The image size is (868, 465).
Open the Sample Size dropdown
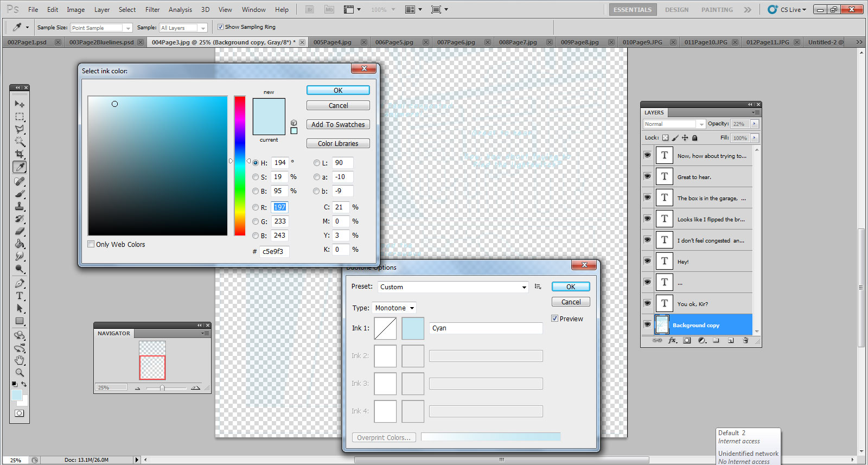101,28
